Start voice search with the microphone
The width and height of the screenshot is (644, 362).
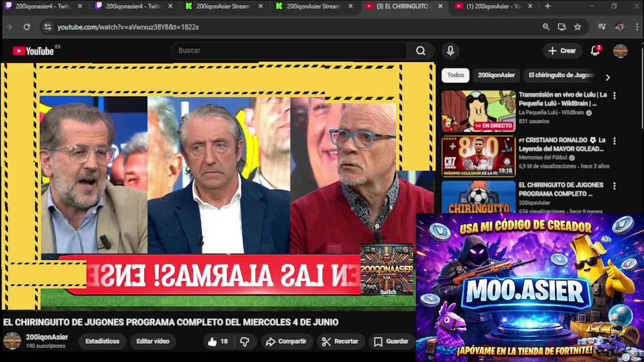[450, 51]
